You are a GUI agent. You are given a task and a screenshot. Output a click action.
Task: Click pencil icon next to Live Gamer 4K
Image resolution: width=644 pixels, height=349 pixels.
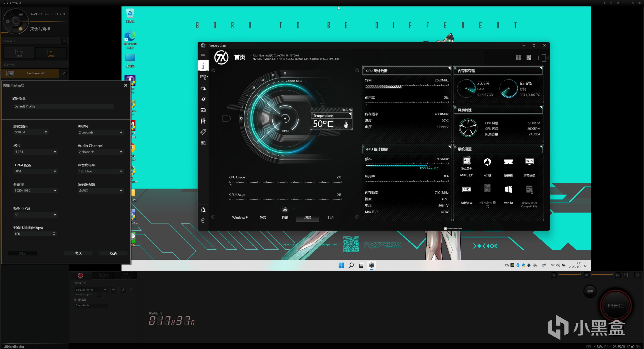pyautogui.click(x=64, y=73)
